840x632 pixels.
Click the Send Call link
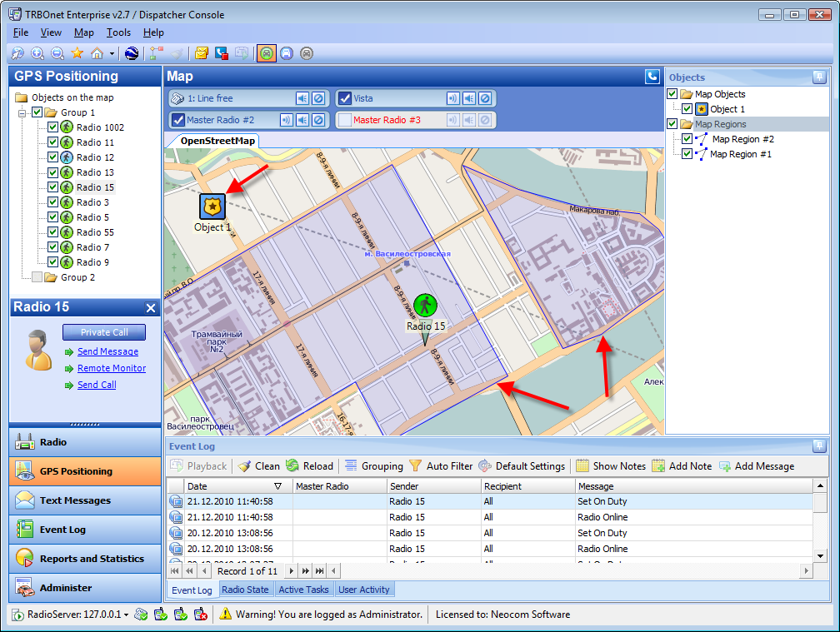(97, 385)
